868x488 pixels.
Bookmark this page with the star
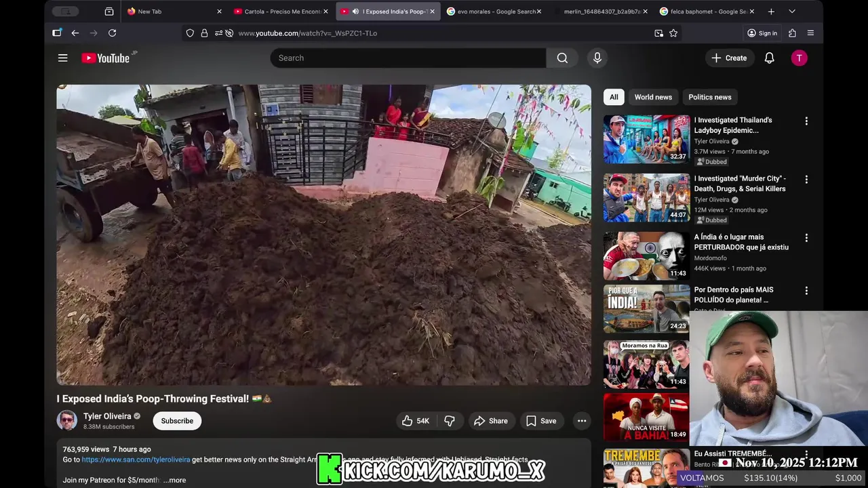pyautogui.click(x=673, y=33)
